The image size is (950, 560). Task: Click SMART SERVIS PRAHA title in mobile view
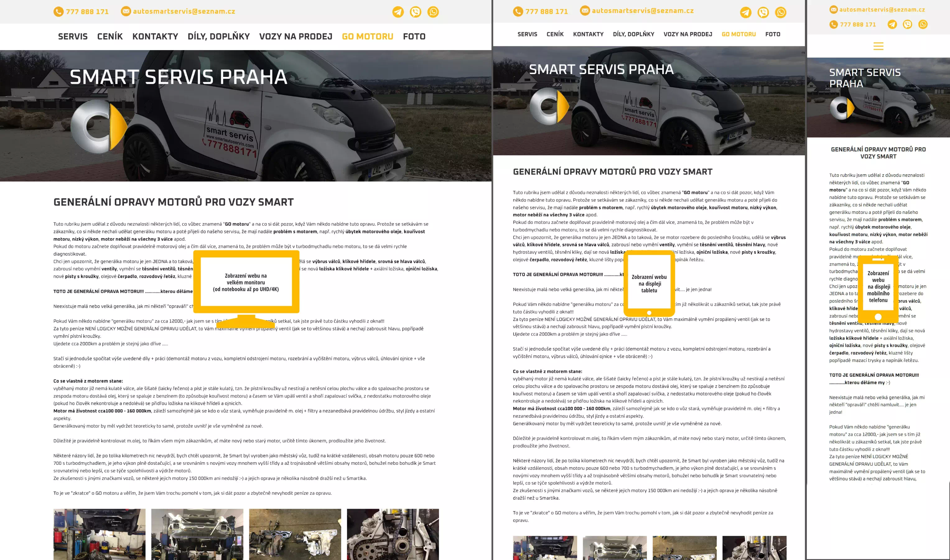[x=865, y=78]
